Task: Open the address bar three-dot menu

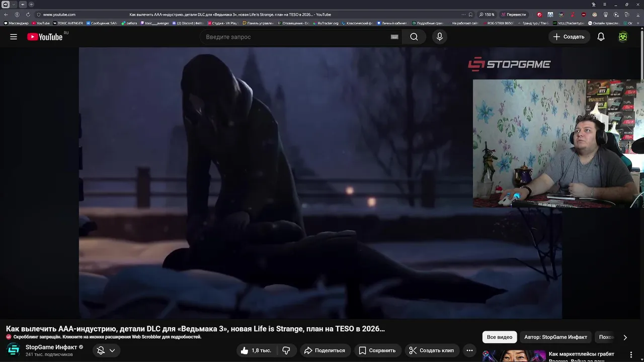Action: point(463,15)
